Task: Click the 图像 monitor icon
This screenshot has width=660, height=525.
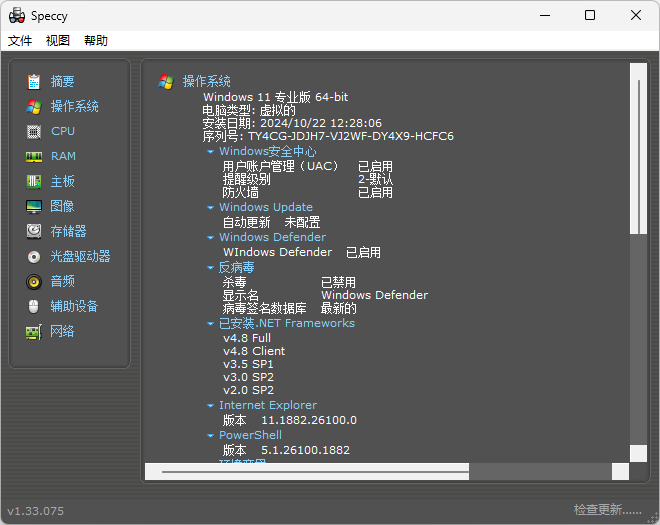Action: [34, 206]
